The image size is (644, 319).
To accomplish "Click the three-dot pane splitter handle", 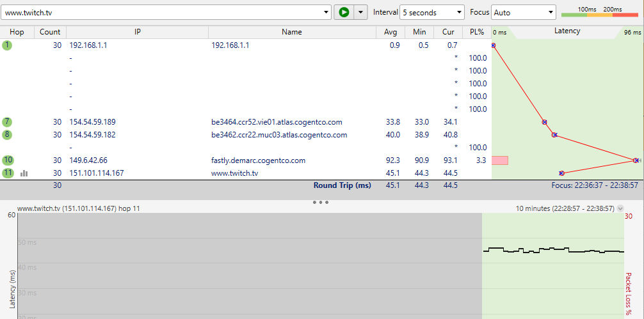I will click(320, 202).
